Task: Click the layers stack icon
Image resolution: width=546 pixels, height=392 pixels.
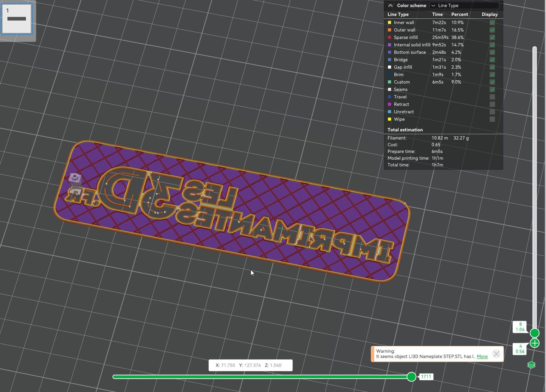Action: (x=531, y=365)
